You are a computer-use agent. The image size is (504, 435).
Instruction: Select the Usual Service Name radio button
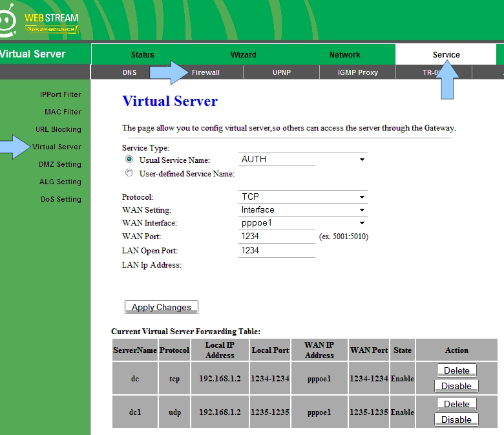(129, 159)
